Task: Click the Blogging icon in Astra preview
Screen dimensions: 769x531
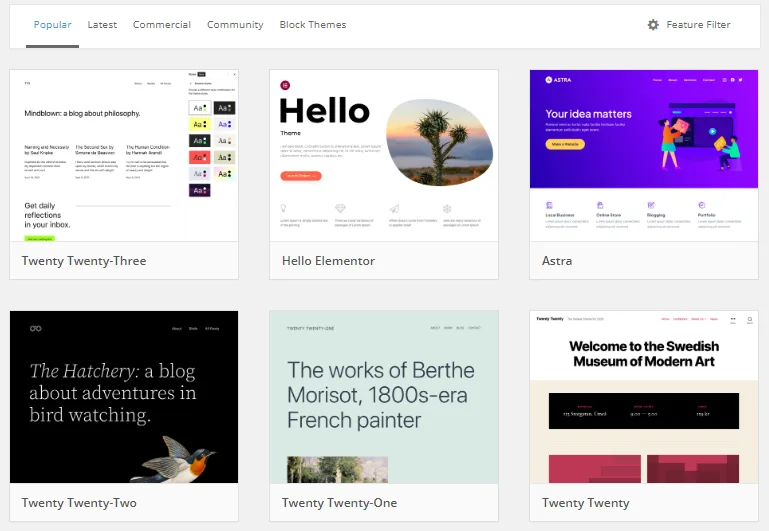Action: [x=651, y=205]
